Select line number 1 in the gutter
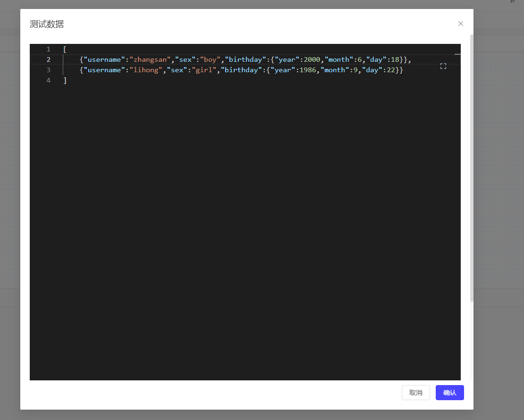This screenshot has height=420, width=524. [x=48, y=49]
